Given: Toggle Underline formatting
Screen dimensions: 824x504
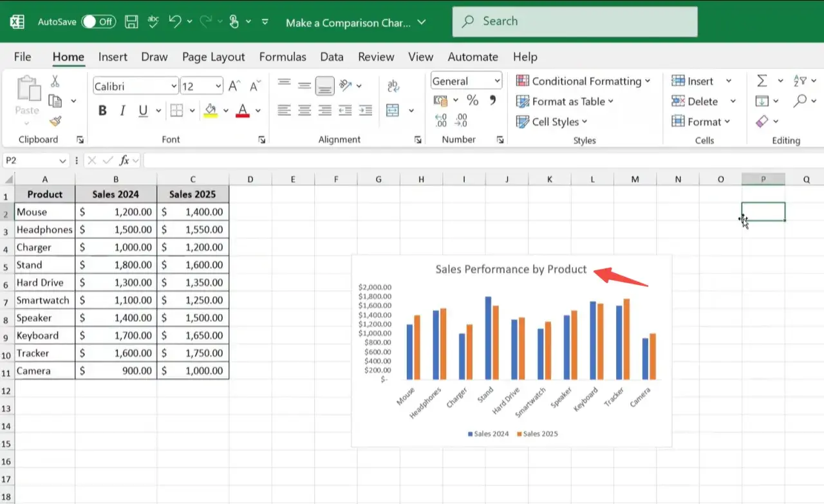Looking at the screenshot, I should pyautogui.click(x=142, y=111).
